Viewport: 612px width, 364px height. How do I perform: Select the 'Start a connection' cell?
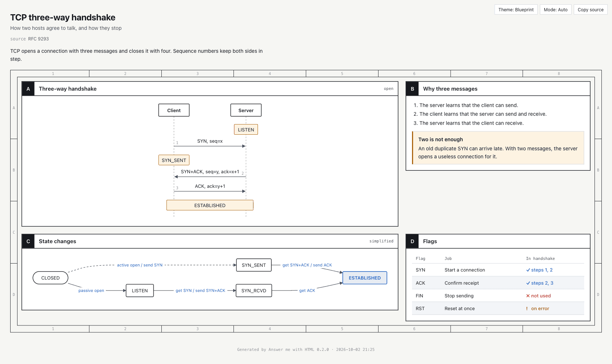(x=465, y=270)
